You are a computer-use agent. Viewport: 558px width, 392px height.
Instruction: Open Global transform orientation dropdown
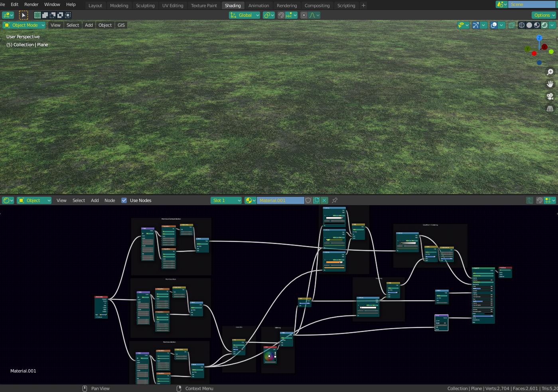pos(244,15)
